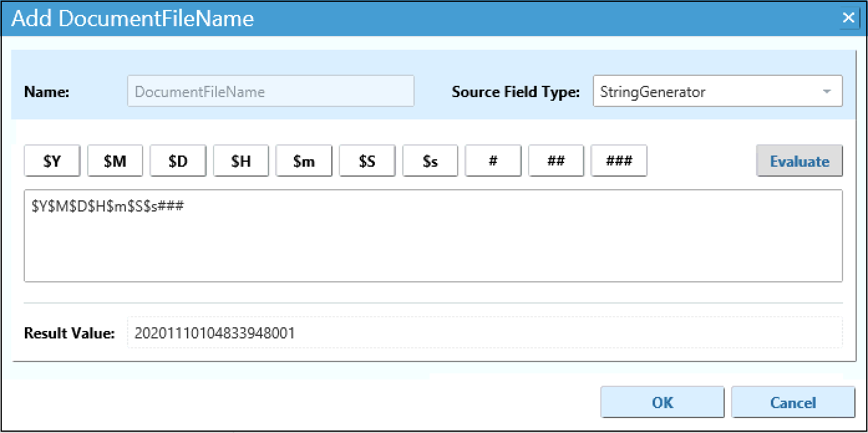
Task: Open the Source Field Type dropdown
Action: click(717, 91)
